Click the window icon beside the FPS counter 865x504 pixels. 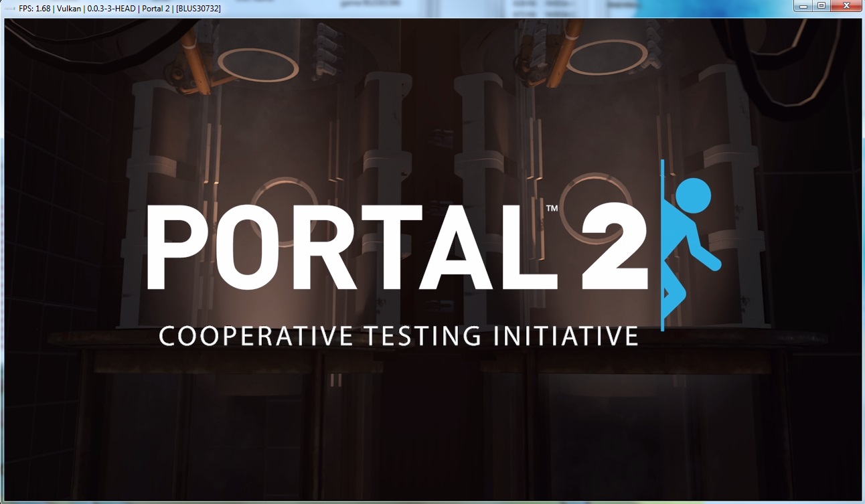pyautogui.click(x=10, y=9)
